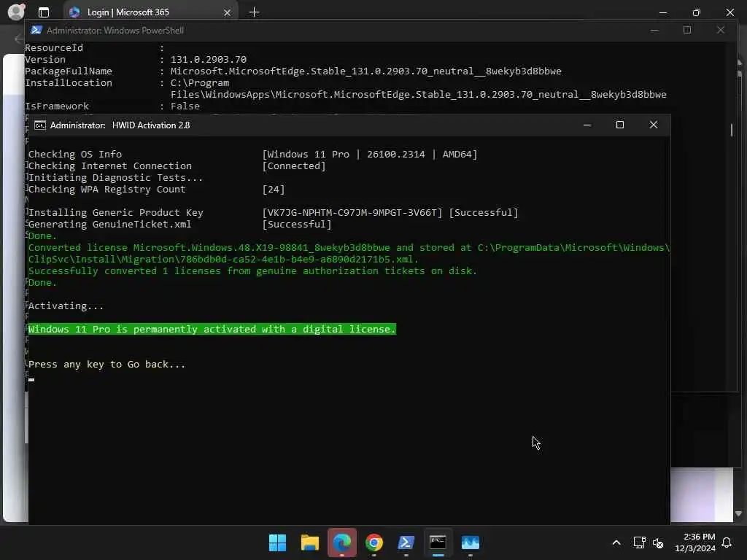Close the HWID Activation 2.8 window
747x560 pixels.
[x=653, y=125]
